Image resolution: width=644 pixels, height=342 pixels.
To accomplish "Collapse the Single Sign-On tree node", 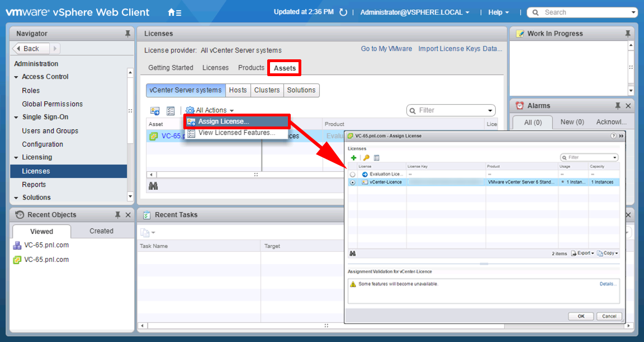I will [16, 118].
